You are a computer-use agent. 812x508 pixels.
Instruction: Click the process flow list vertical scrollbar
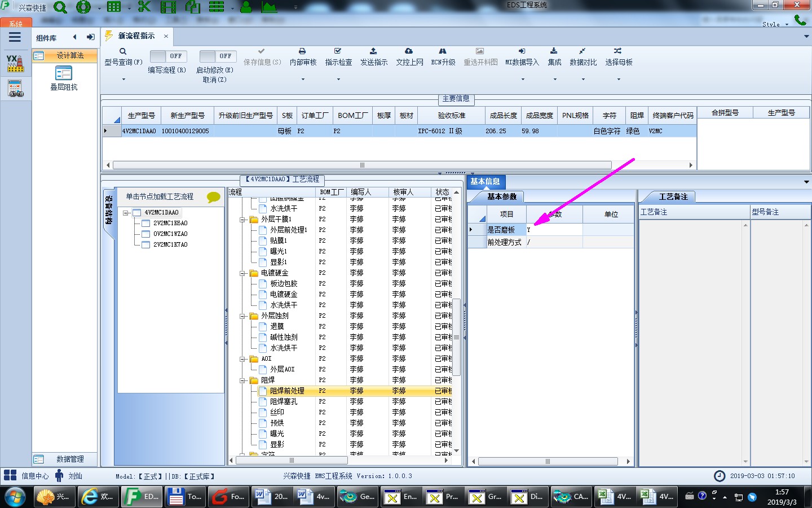(457, 337)
